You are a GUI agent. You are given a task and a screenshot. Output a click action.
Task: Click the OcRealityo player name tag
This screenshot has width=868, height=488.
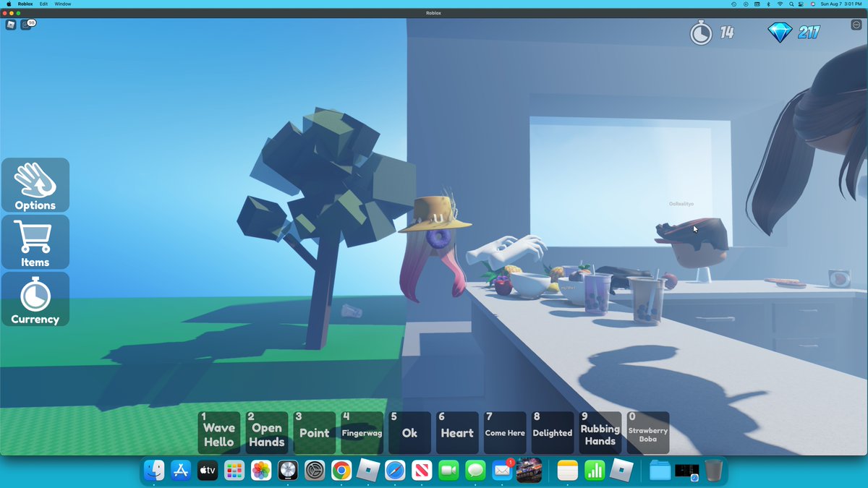click(x=681, y=204)
